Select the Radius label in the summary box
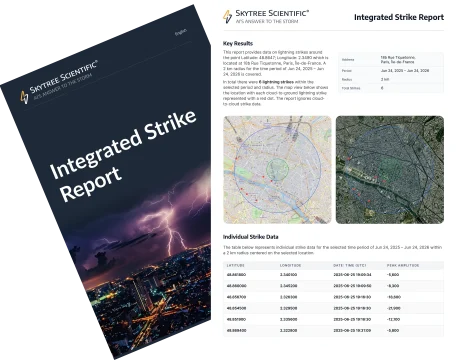 tap(347, 79)
